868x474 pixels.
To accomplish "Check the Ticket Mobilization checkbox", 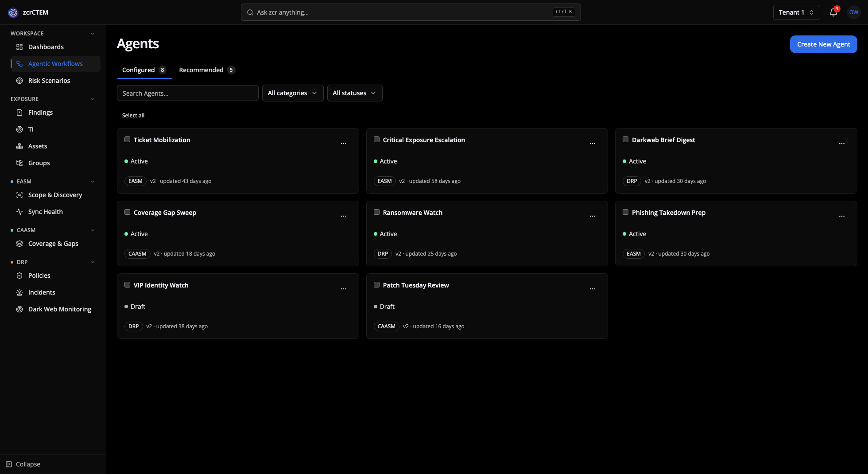I will (x=127, y=140).
